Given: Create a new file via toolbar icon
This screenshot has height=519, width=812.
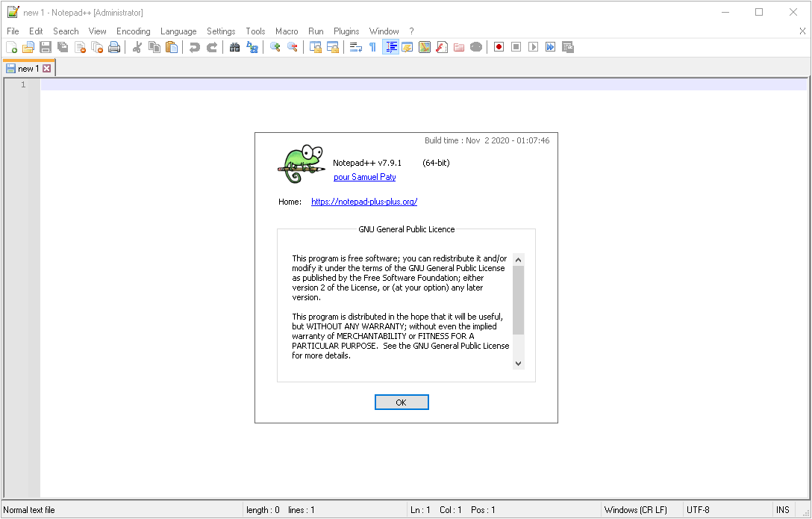Looking at the screenshot, I should coord(11,47).
